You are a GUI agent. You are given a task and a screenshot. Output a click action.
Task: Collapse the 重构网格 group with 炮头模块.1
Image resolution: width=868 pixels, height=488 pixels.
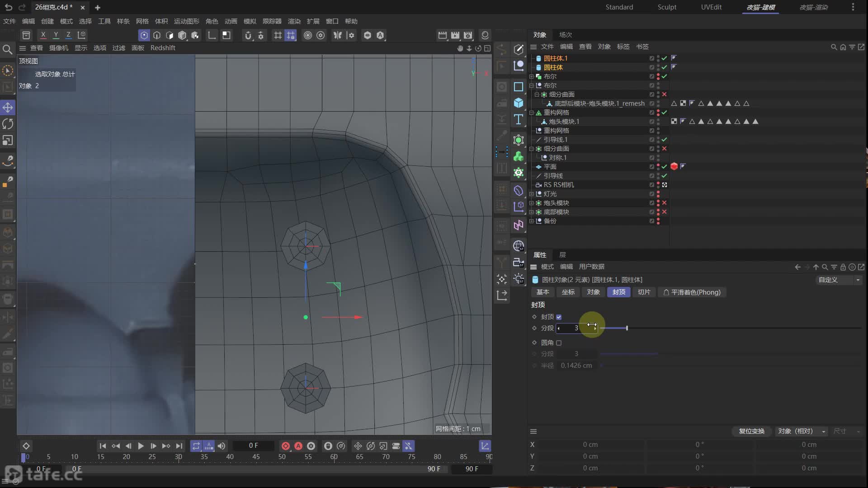tap(532, 113)
